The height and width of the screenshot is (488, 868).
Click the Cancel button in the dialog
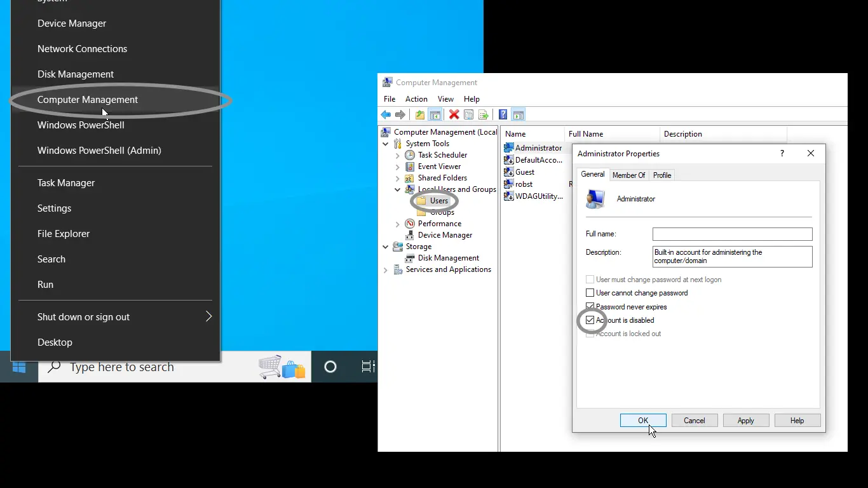click(695, 421)
